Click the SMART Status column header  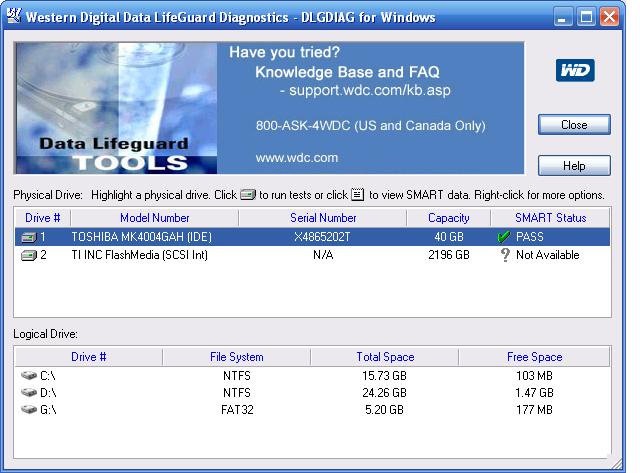550,218
